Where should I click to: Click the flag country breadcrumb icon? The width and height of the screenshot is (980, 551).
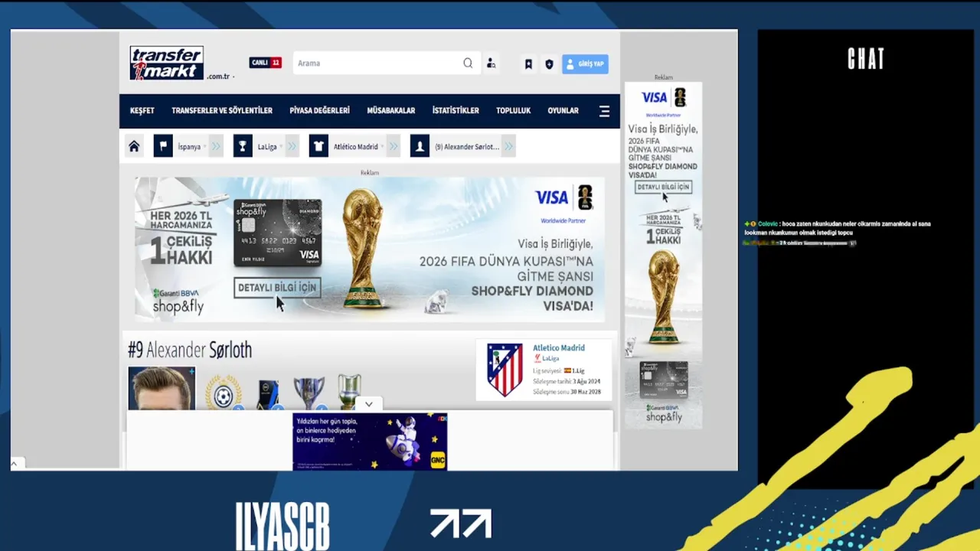pos(163,146)
